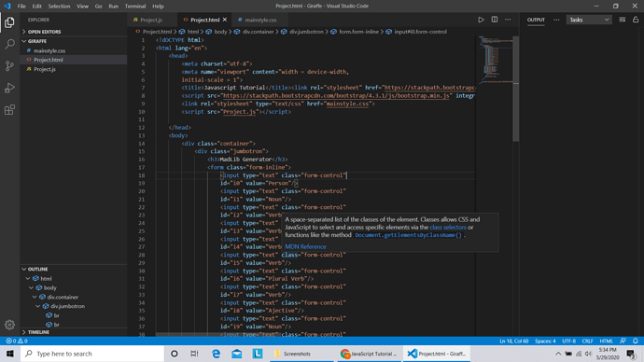
Task: Switch to the Project.js editor tab
Action: tap(151, 20)
